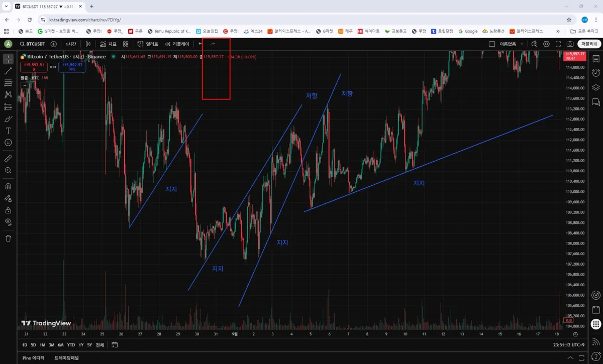Viewport: 603px width, 364px height.
Task: Select the text annotation tool
Action: click(8, 131)
